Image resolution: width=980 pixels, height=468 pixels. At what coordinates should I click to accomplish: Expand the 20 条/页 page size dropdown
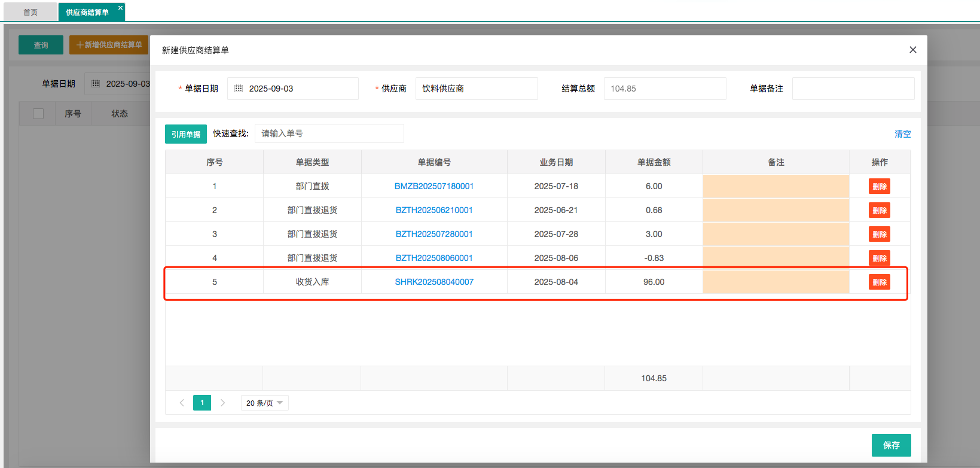pos(264,403)
